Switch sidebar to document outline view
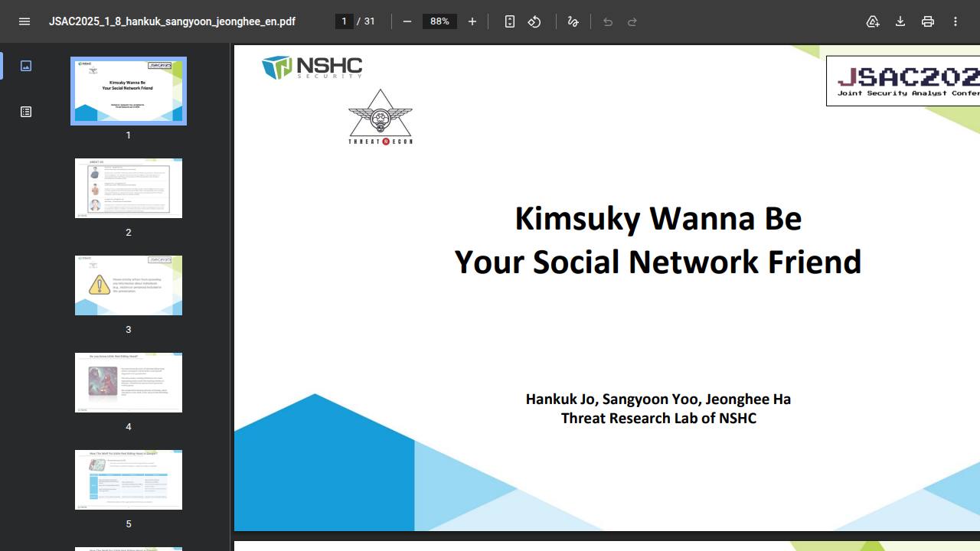Image resolution: width=980 pixels, height=551 pixels. pyautogui.click(x=26, y=112)
